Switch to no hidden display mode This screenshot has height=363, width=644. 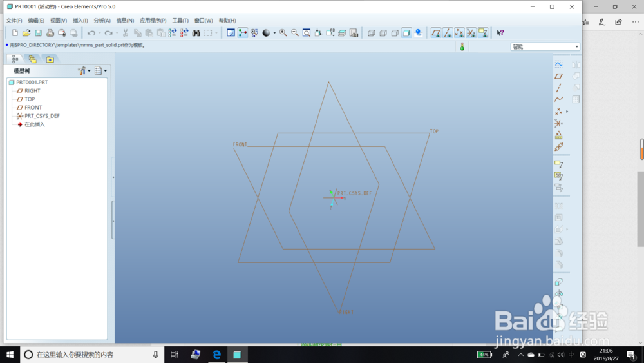point(395,33)
